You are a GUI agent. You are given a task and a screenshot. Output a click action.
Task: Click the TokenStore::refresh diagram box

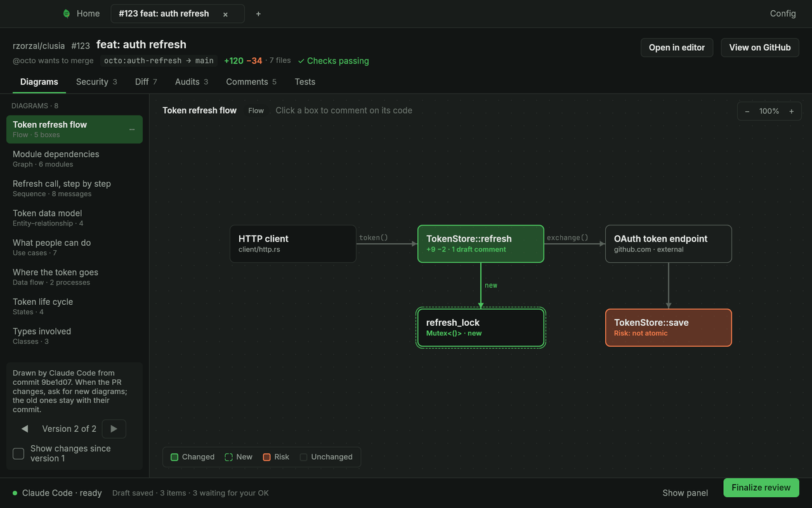[481, 244]
